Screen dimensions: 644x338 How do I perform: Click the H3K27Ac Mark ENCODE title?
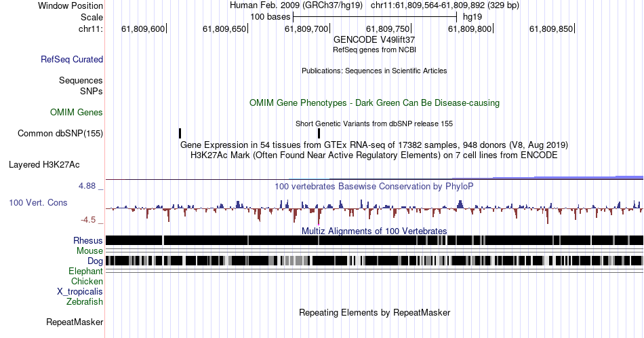[x=374, y=155]
